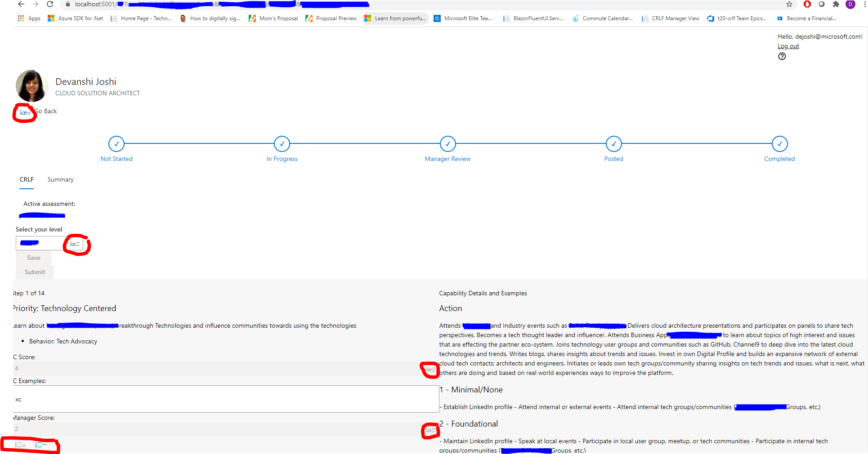
Task: Click the Manager Review checkpoint on the progress bar
Action: pyautogui.click(x=447, y=144)
